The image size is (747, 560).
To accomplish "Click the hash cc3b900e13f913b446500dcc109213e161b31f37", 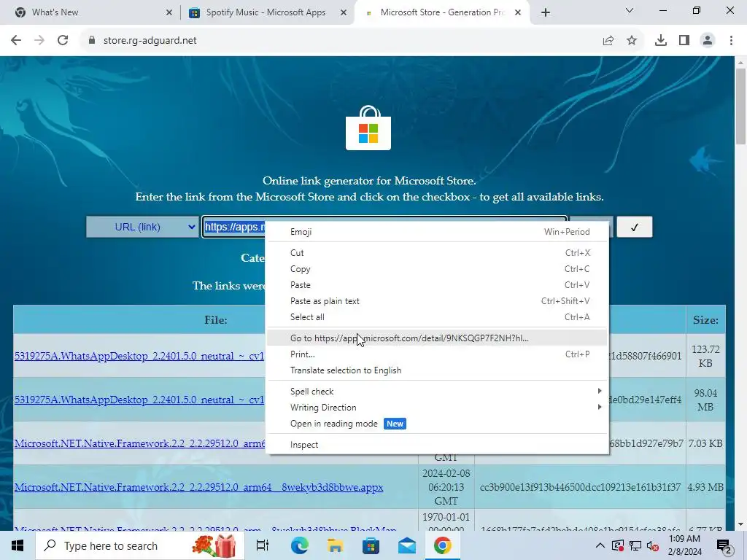I will [580, 488].
